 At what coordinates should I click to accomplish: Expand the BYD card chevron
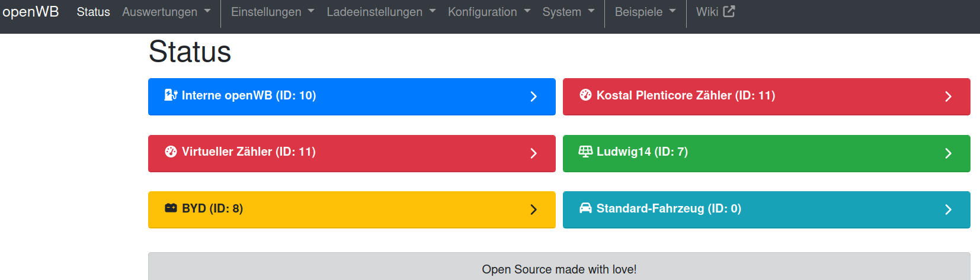[x=533, y=210]
